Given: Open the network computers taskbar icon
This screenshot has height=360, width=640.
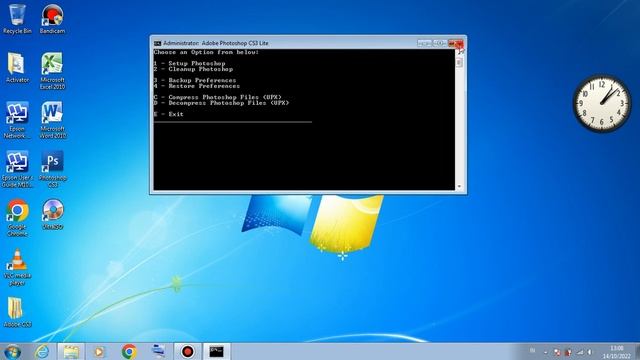Looking at the screenshot, I should click(x=158, y=352).
